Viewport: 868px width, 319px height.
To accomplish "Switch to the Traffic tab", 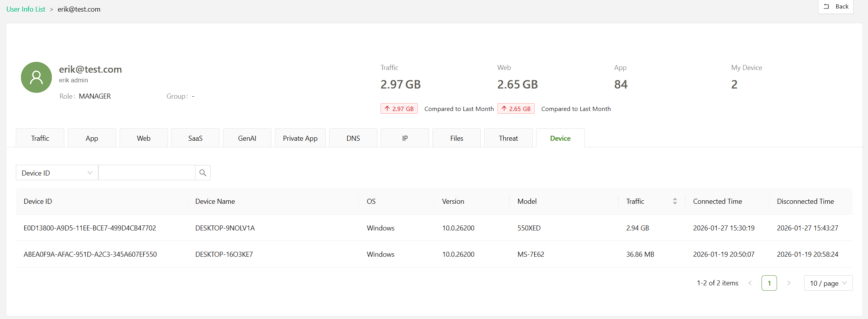I will (40, 138).
